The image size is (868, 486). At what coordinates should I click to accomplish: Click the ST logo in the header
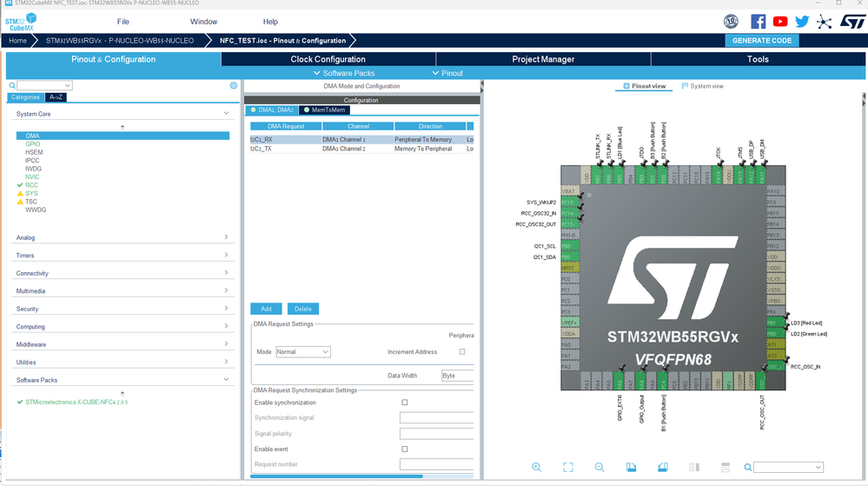(x=852, y=22)
